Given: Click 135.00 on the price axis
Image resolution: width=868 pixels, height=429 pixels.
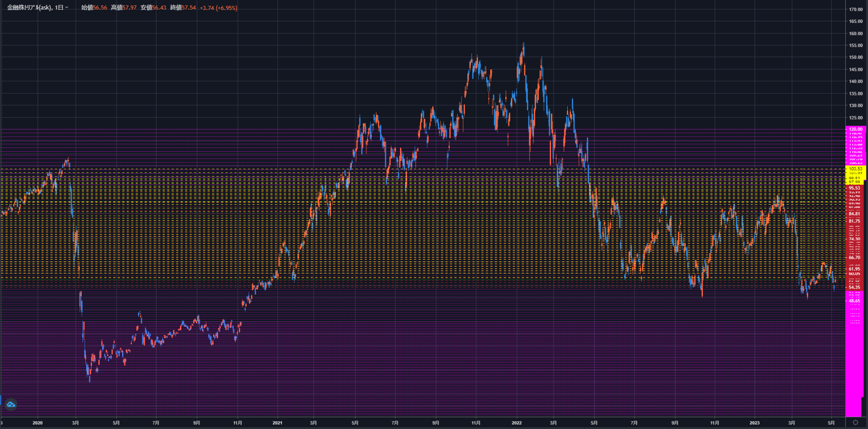Looking at the screenshot, I should tap(856, 94).
